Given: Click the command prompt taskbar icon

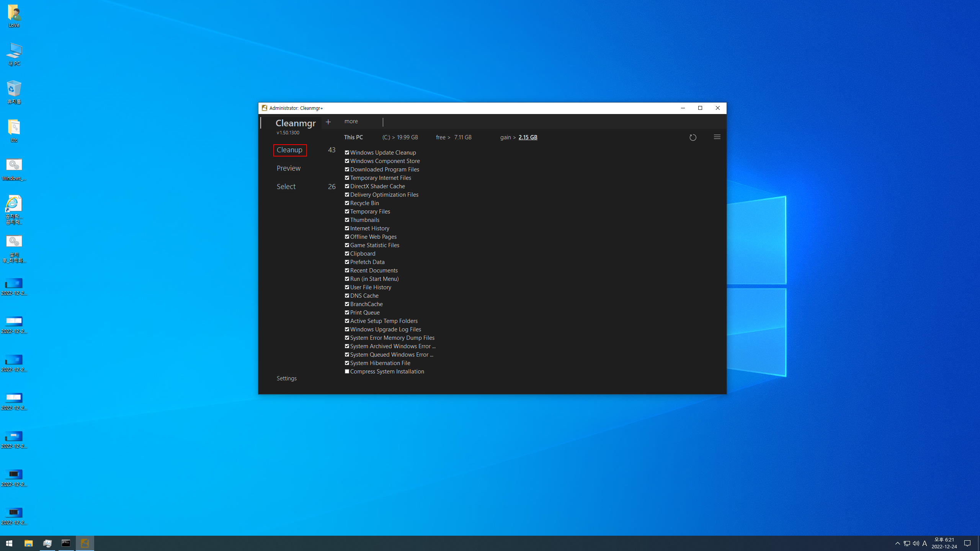Looking at the screenshot, I should coord(66,543).
